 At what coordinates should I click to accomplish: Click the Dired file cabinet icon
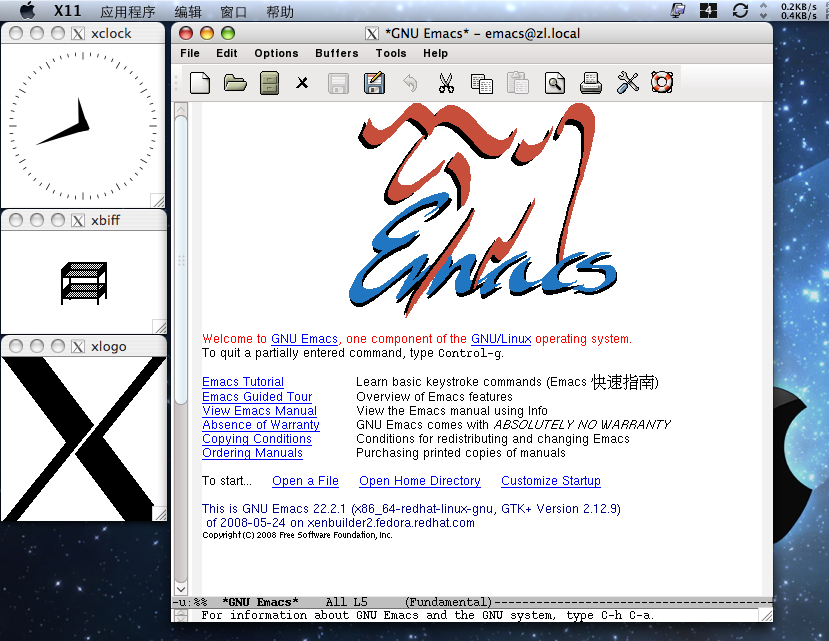(x=269, y=83)
